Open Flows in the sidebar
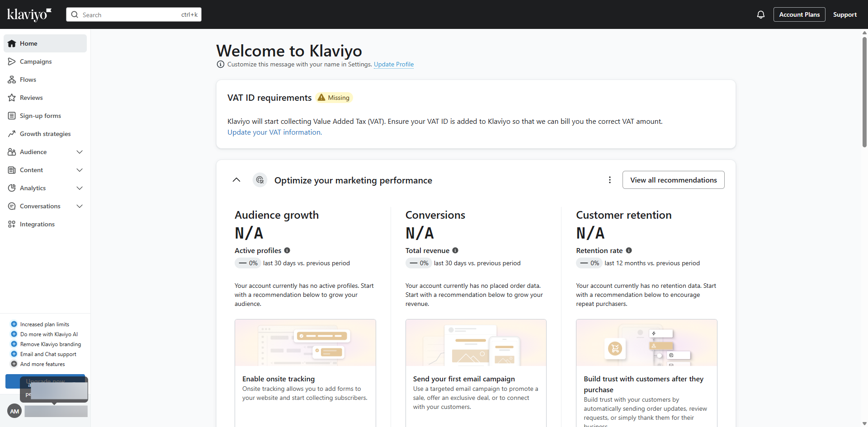This screenshot has height=427, width=868. [x=28, y=80]
